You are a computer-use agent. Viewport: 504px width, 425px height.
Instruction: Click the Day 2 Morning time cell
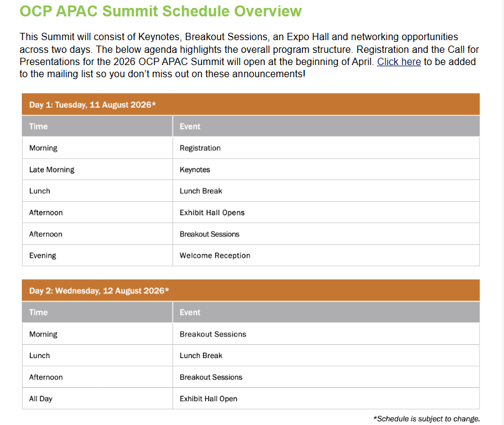coord(43,334)
